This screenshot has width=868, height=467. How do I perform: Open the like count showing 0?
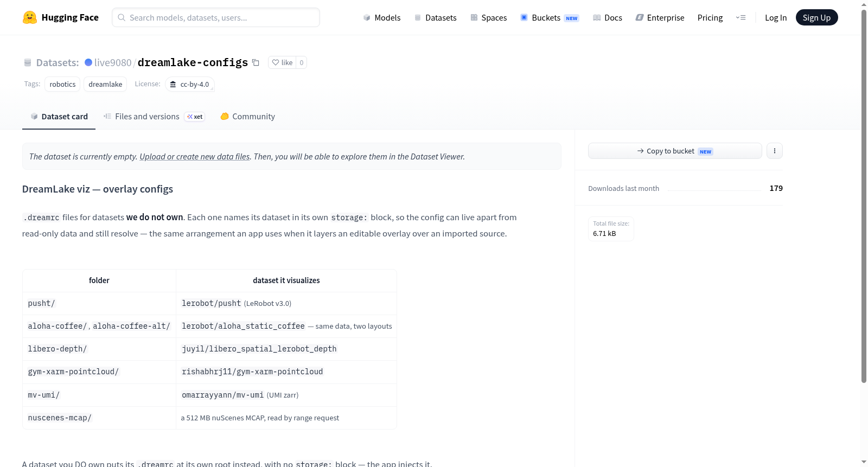(302, 62)
